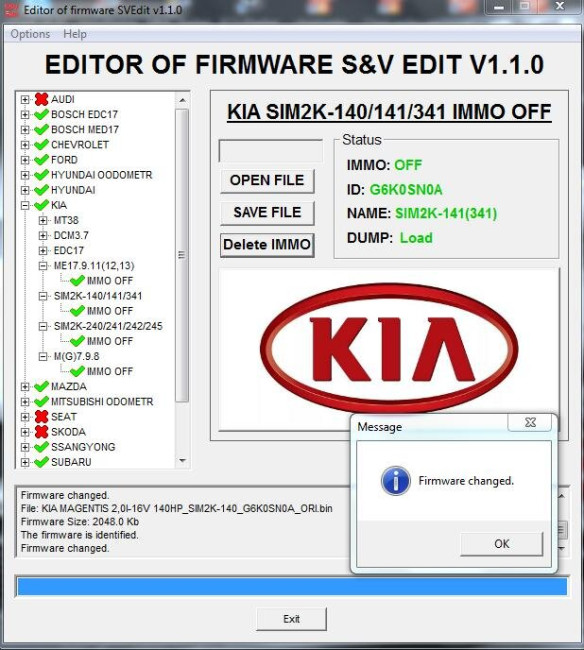
Task: Expand the SSANGYONG tree node
Action: pos(25,447)
